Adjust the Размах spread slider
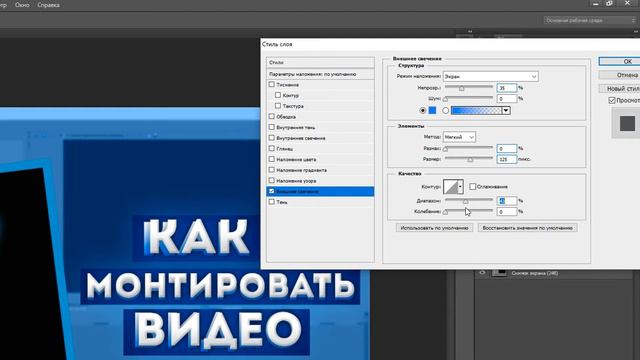Image resolution: width=640 pixels, height=360 pixels. click(446, 149)
